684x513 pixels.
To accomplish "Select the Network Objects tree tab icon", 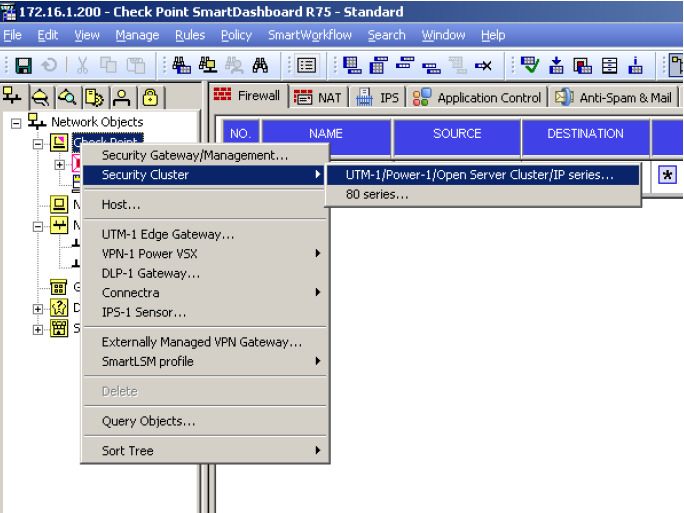I will tap(12, 96).
